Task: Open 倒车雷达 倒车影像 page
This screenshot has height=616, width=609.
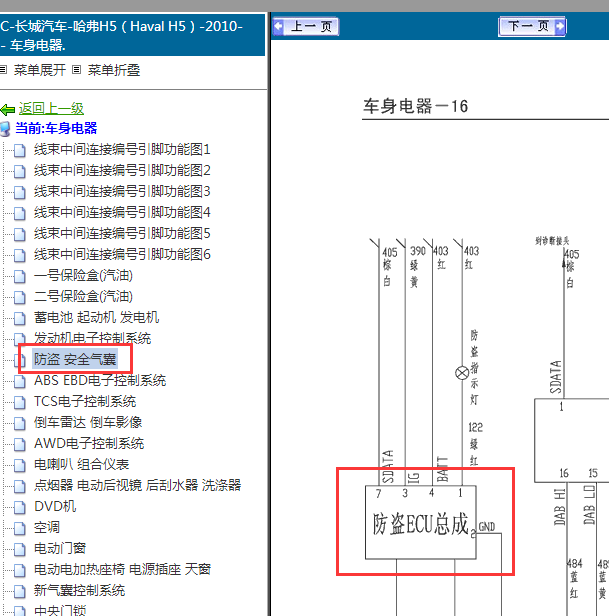Action: [x=88, y=422]
